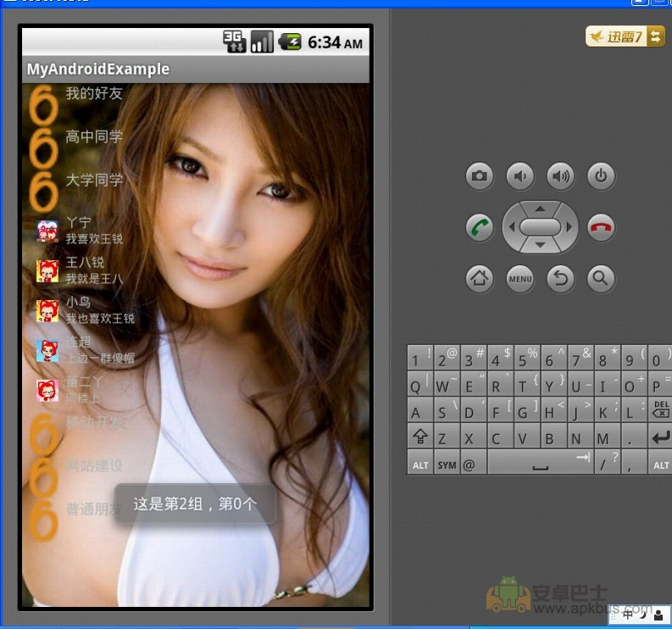This screenshot has width=672, height=629.
Task: Click the 迅雷7 widget swap arrows
Action: [656, 36]
